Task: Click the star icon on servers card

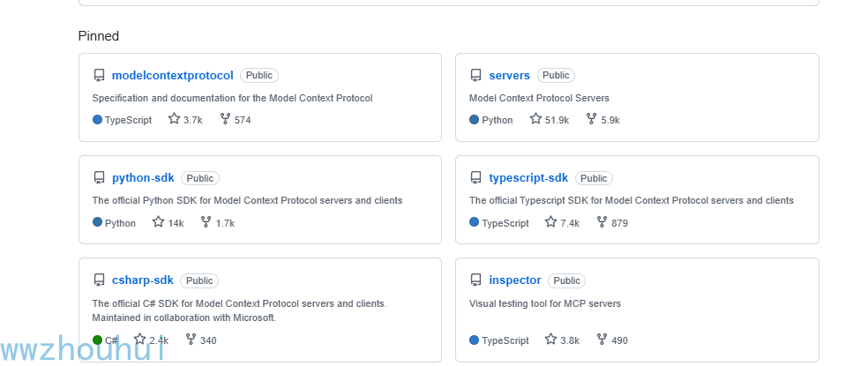Action: (x=535, y=119)
